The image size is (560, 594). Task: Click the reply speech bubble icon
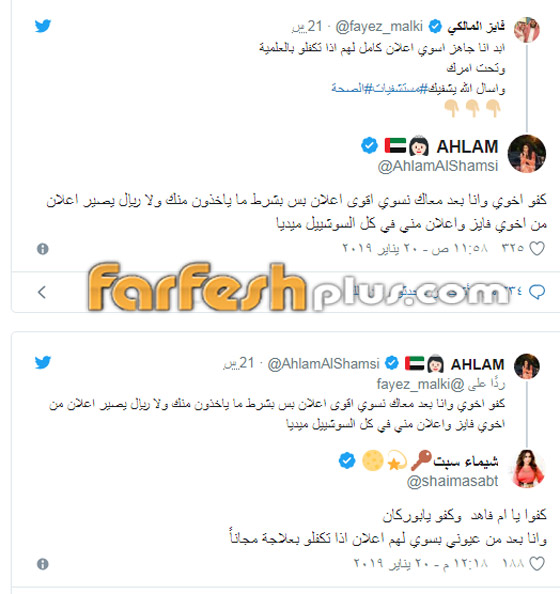(x=537, y=292)
